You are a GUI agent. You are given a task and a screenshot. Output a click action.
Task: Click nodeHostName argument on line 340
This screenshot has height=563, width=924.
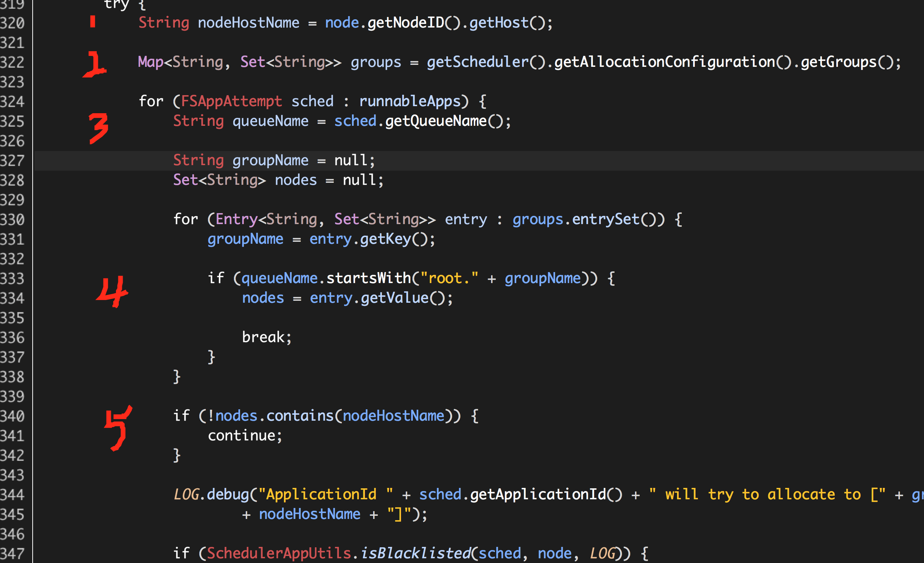click(394, 416)
